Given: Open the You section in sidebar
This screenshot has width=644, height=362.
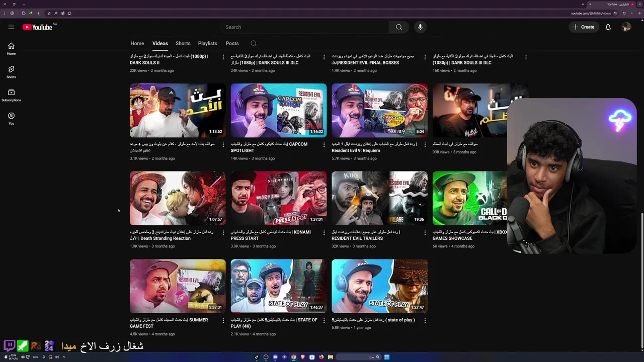Looking at the screenshot, I should click(11, 118).
